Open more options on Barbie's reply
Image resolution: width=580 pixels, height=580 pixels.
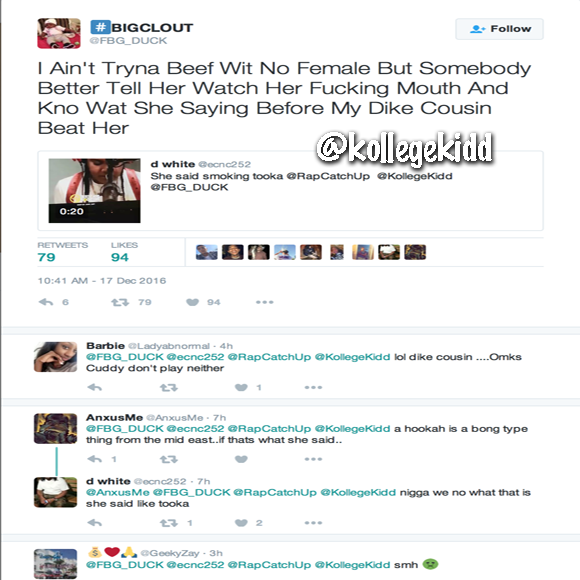[x=313, y=387]
